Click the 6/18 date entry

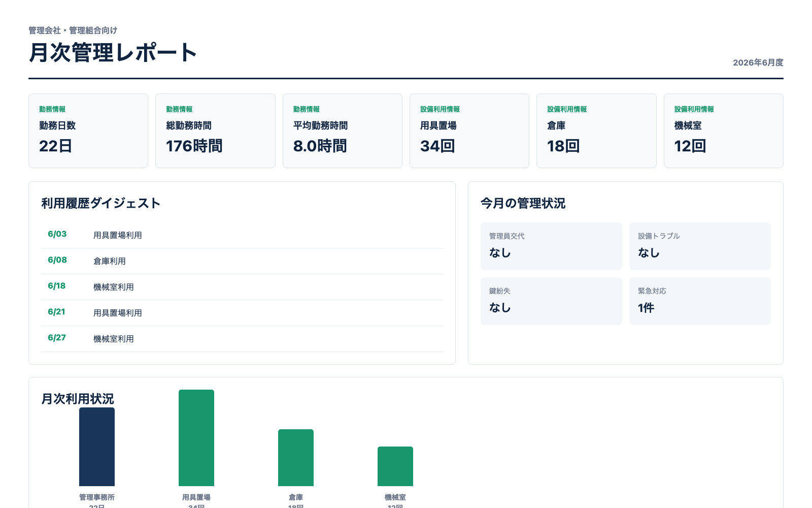pyautogui.click(x=57, y=286)
